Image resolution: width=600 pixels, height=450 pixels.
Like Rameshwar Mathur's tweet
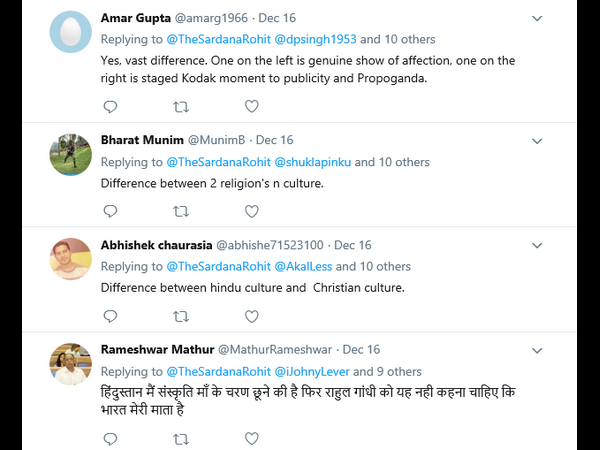coord(252,438)
